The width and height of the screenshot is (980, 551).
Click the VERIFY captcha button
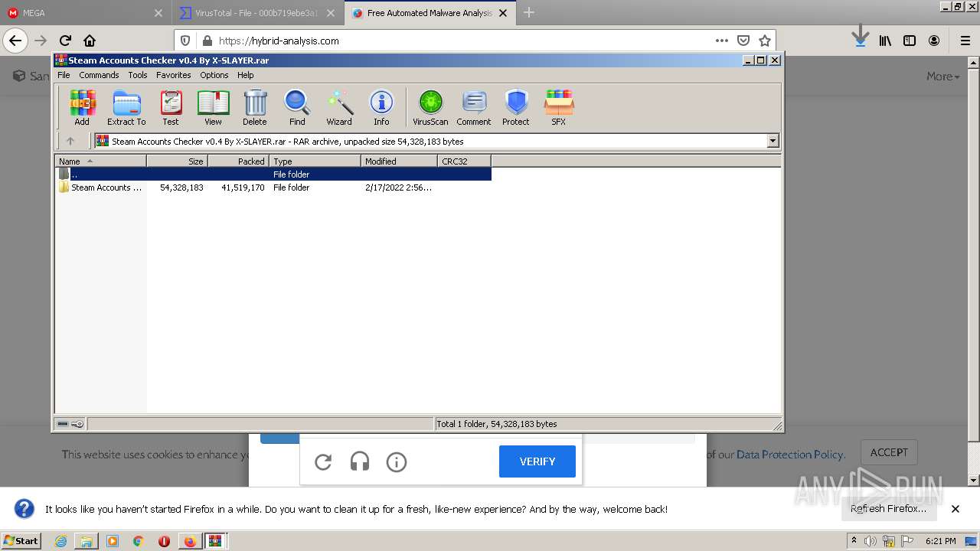(537, 461)
